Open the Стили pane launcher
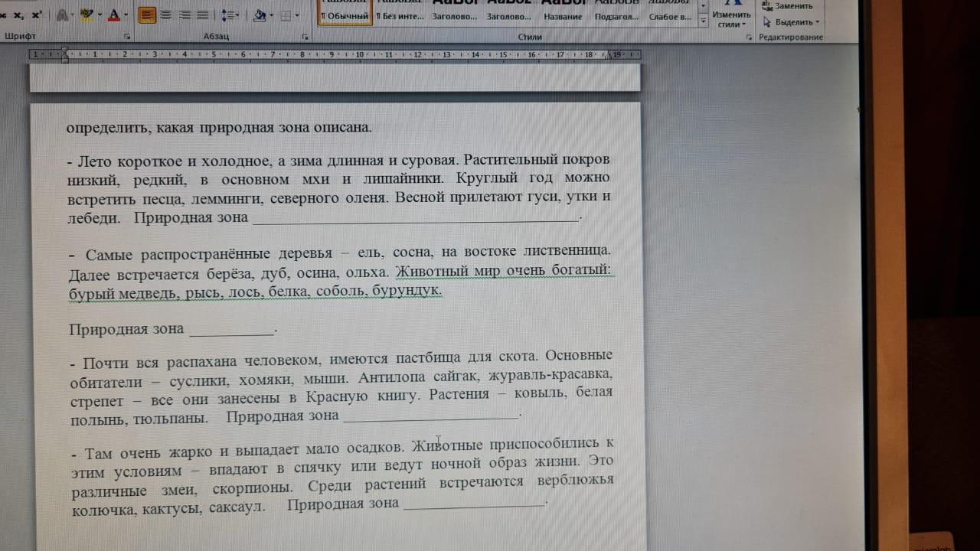 click(x=749, y=37)
